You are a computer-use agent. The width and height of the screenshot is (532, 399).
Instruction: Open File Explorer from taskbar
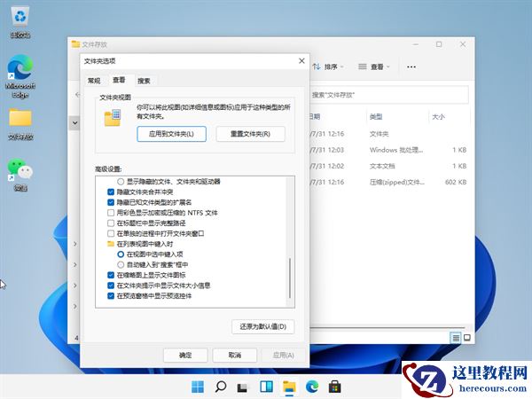click(x=289, y=387)
